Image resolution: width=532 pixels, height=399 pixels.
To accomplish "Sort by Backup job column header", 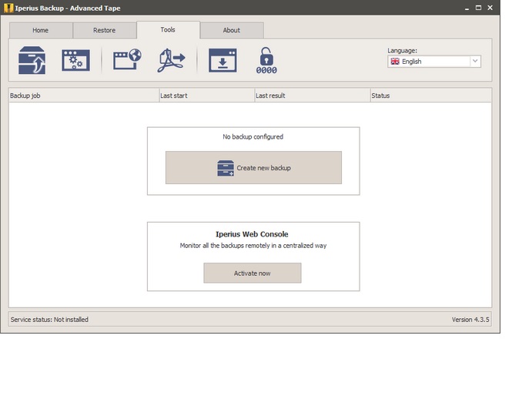I will click(84, 96).
